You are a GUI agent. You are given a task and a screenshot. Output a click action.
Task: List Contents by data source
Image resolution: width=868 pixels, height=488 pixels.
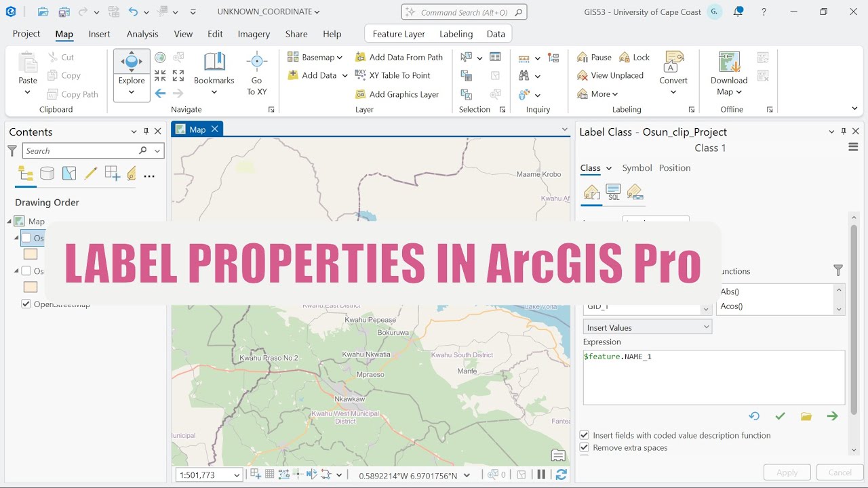point(47,174)
